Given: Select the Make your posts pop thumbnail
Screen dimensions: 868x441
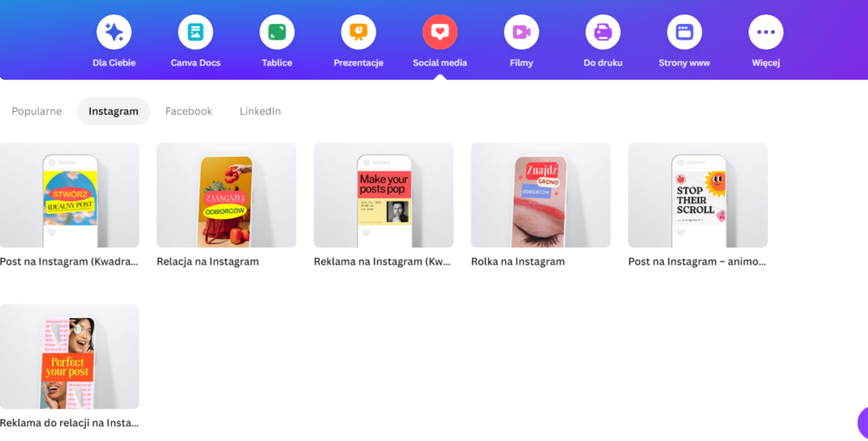Looking at the screenshot, I should click(383, 195).
